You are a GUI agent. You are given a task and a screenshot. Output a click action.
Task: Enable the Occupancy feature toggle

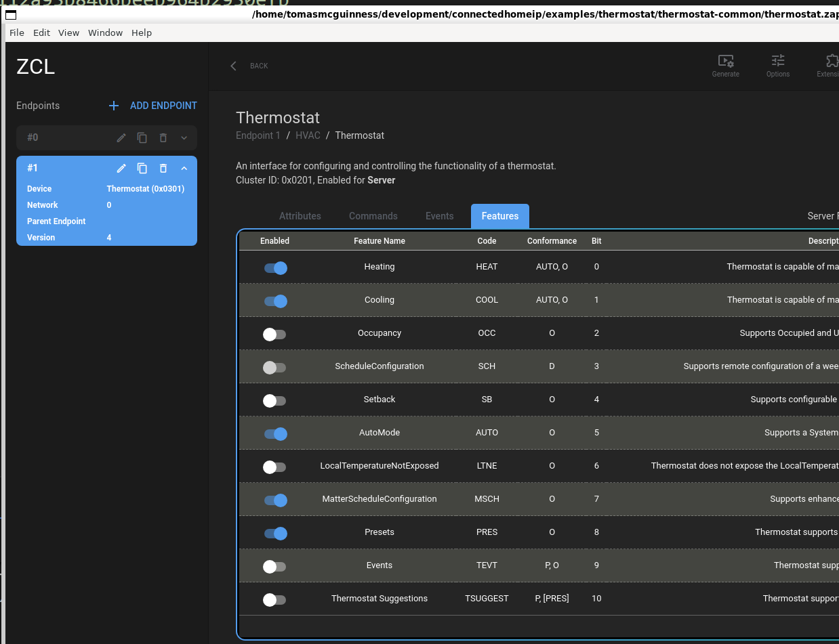[274, 334]
